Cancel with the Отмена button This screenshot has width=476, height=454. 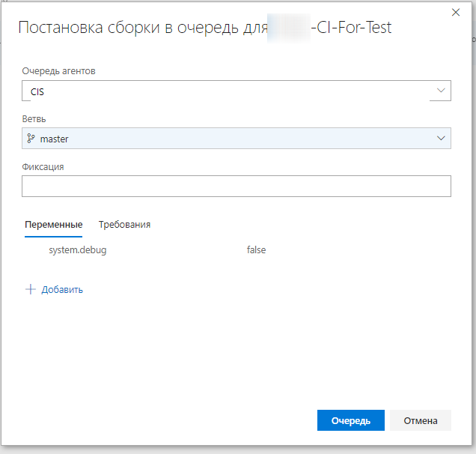420,420
